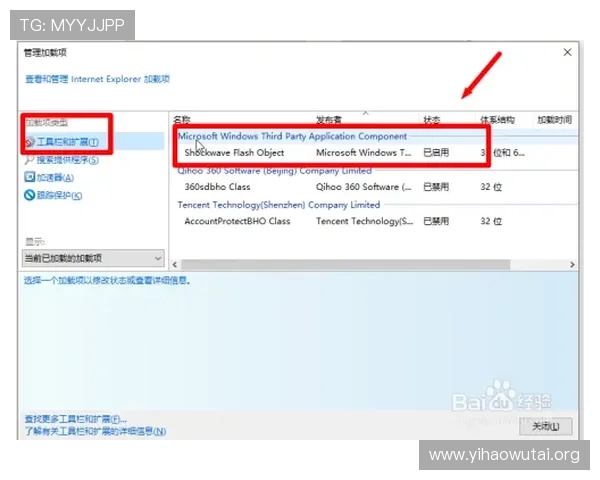
Task: Click the horizontal scrollbar left arrow
Action: [x=175, y=264]
